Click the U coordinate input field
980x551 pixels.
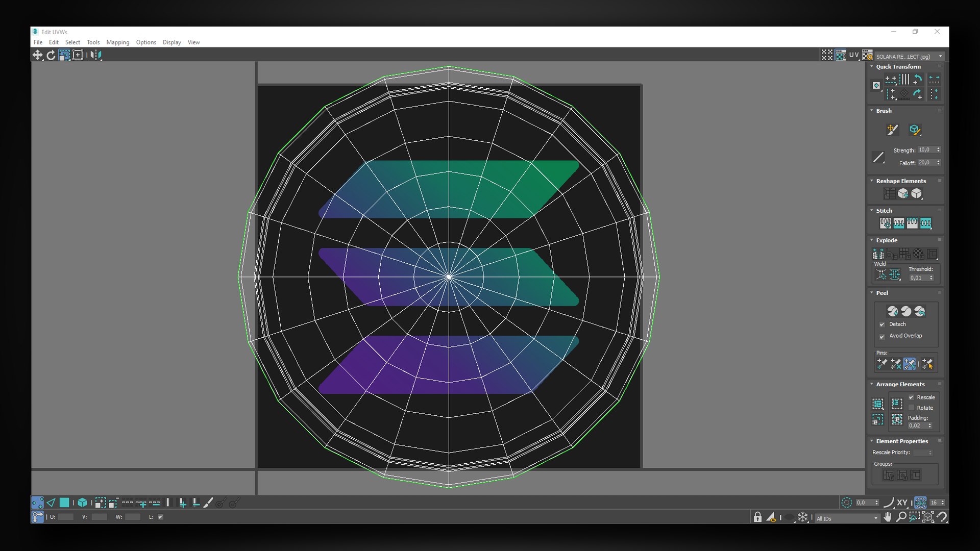coord(66,517)
